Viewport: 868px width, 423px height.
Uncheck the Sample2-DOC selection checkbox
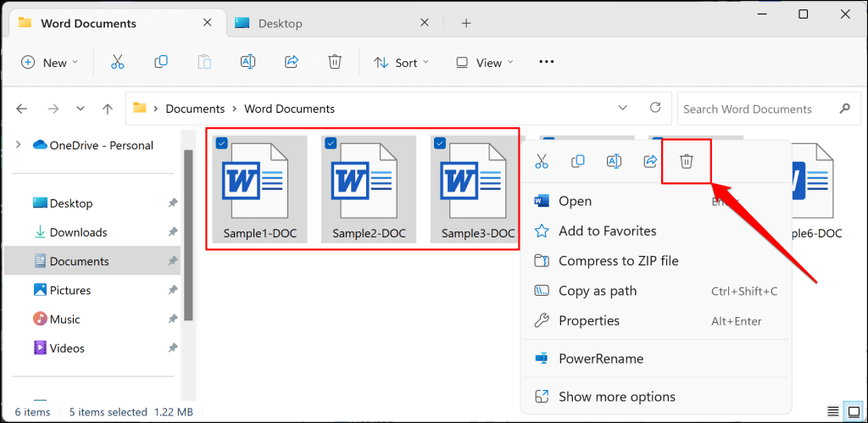click(331, 143)
